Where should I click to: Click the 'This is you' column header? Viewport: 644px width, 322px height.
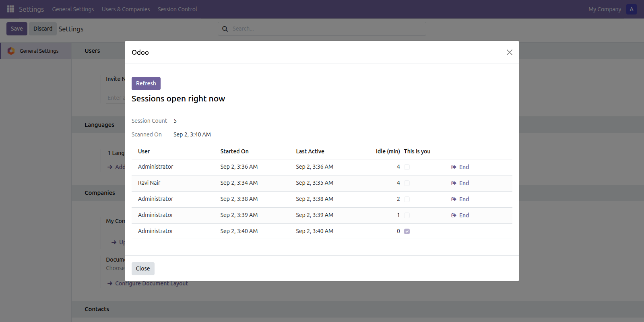pyautogui.click(x=417, y=151)
